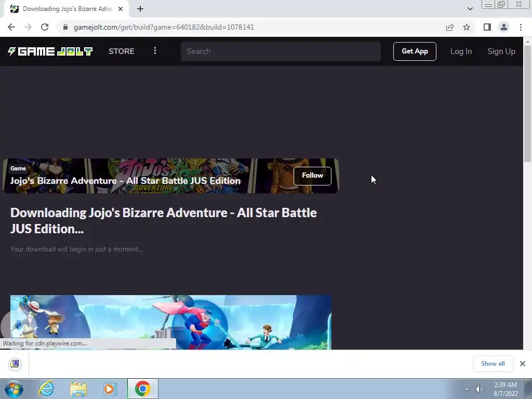This screenshot has width=532, height=399.
Task: Follow the Jojo's Bizarre Adventure game
Action: tap(312, 176)
